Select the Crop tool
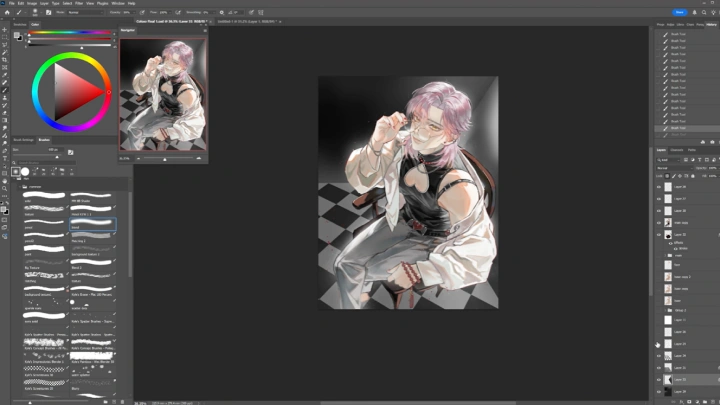 [5, 60]
